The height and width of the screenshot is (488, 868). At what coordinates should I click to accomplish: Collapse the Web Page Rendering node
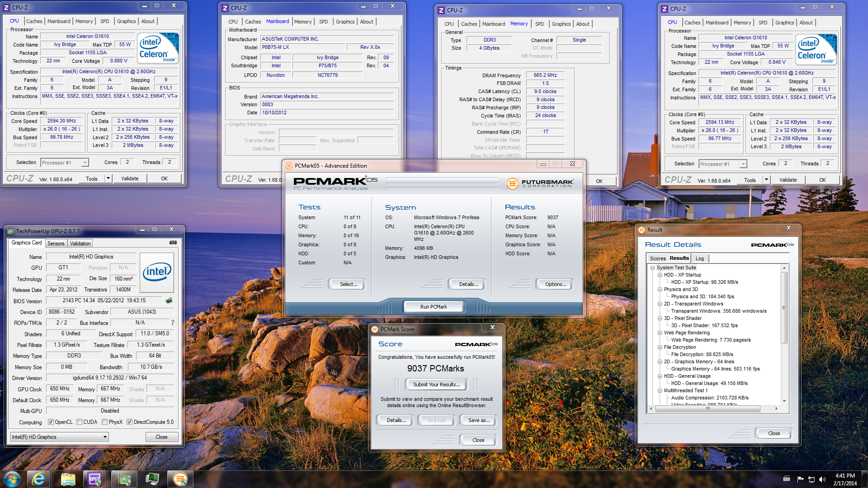coord(660,333)
